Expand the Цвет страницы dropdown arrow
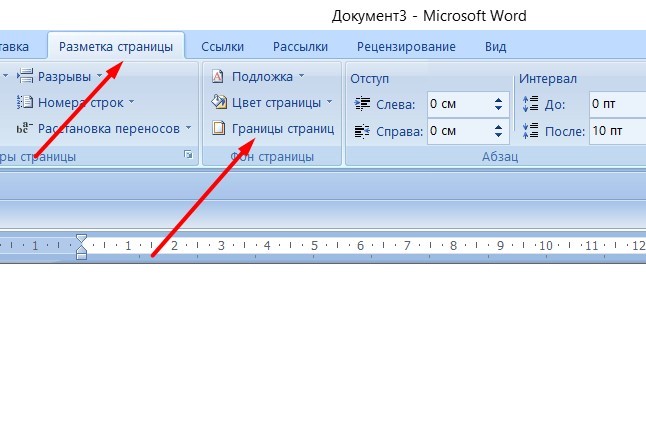Viewport: 646px width, 430px height. click(x=329, y=102)
